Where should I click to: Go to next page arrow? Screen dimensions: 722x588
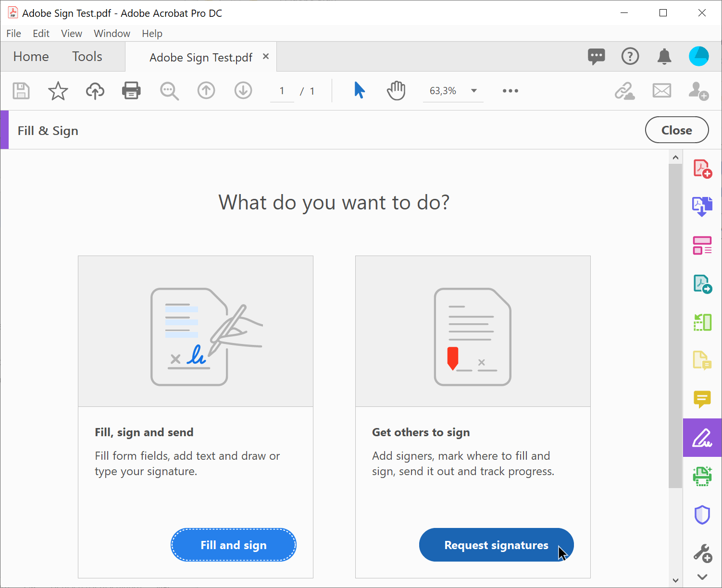(243, 91)
